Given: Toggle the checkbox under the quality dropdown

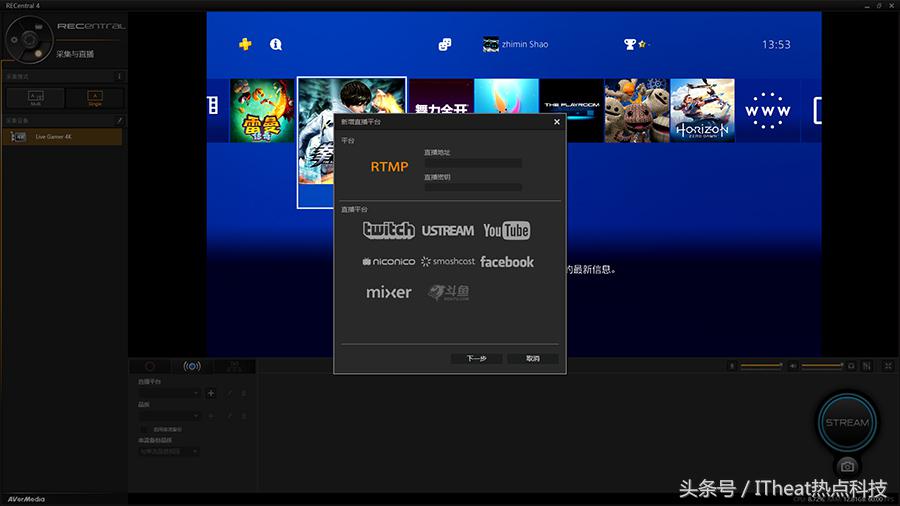Looking at the screenshot, I should click(x=143, y=429).
